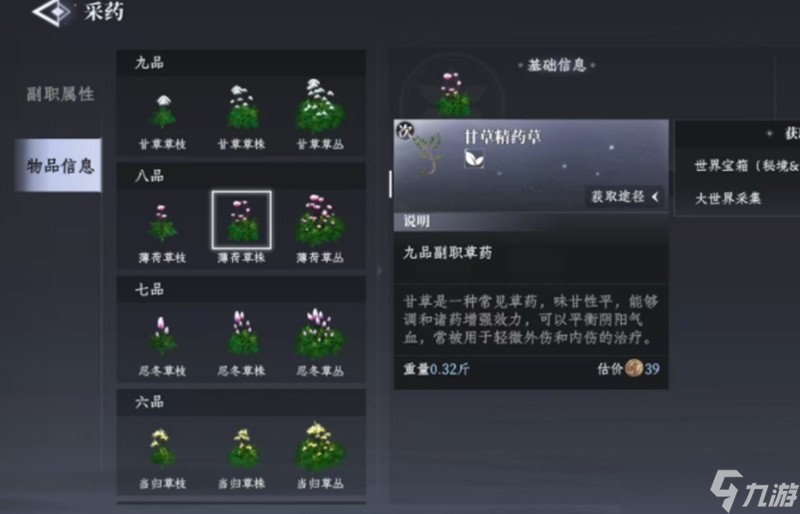Image resolution: width=800 pixels, height=514 pixels.
Task: Choose the highlighted 薄荷草株 herb
Action: point(242,220)
